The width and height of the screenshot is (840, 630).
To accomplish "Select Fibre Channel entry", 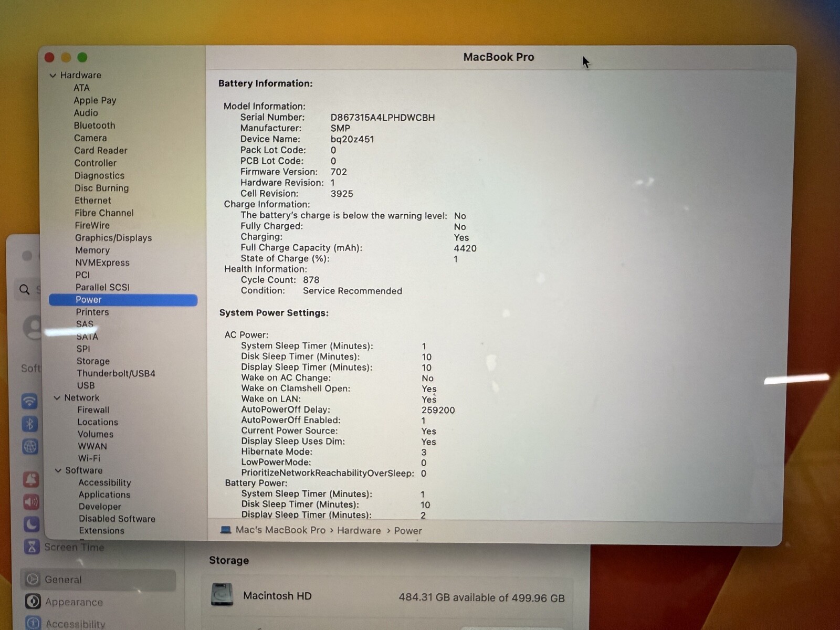I will click(x=104, y=213).
